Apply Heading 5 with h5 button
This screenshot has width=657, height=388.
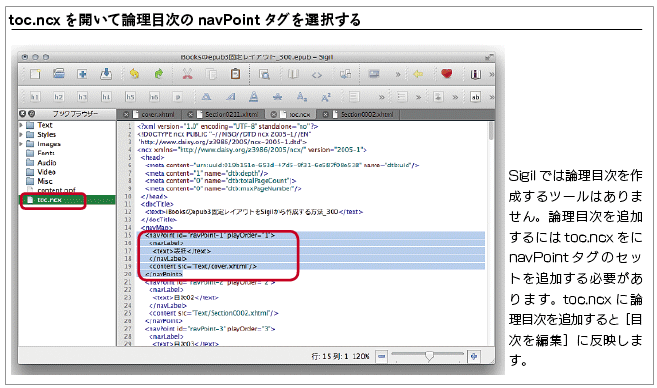130,97
